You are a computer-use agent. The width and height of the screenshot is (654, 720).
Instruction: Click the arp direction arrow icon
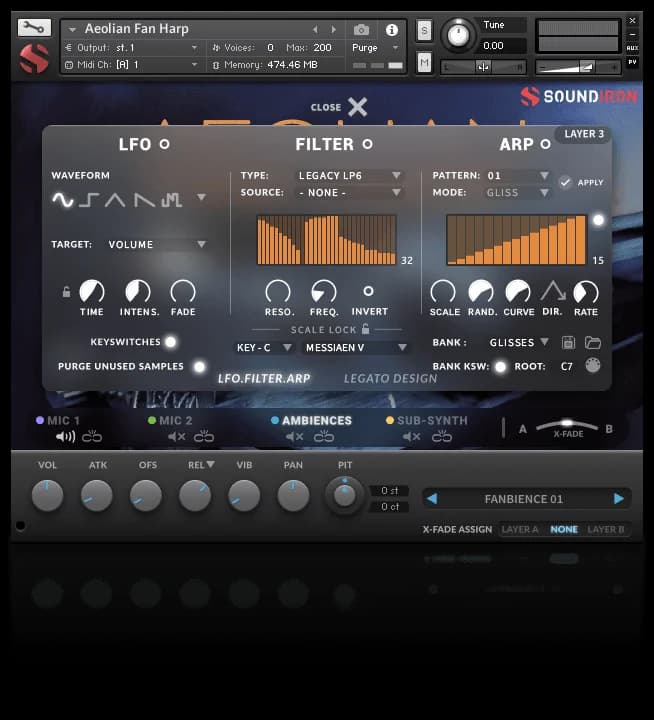[552, 291]
